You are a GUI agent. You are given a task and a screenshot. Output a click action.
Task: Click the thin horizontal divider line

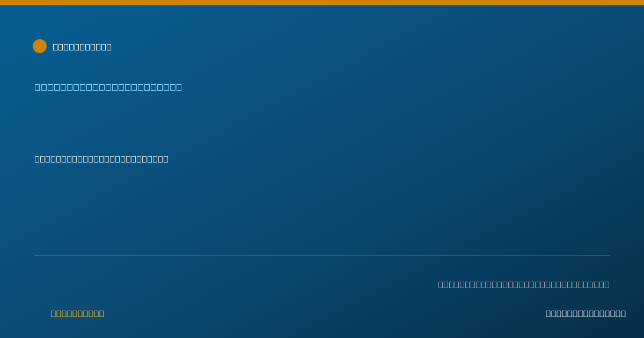click(322, 255)
